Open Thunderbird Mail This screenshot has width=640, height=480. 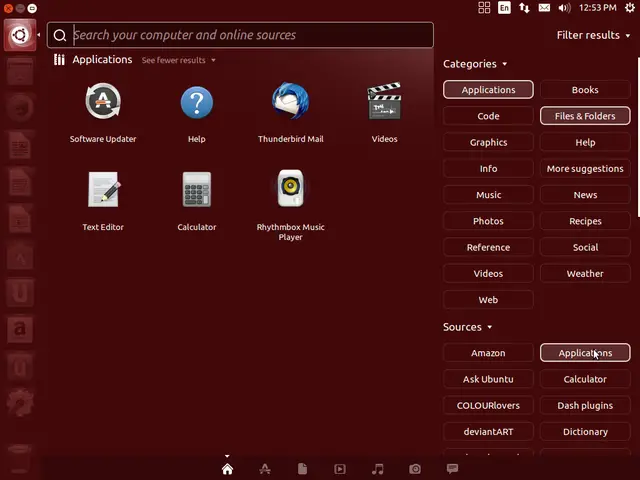[291, 101]
